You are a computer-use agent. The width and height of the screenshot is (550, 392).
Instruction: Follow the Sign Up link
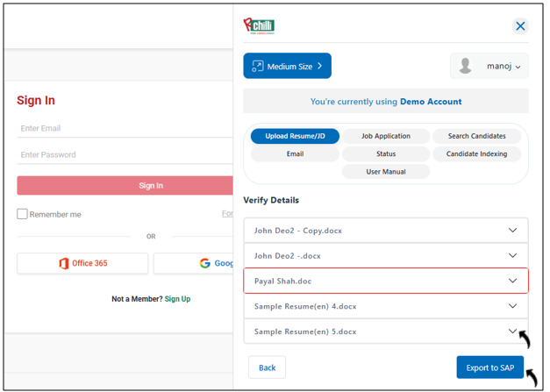pyautogui.click(x=177, y=299)
